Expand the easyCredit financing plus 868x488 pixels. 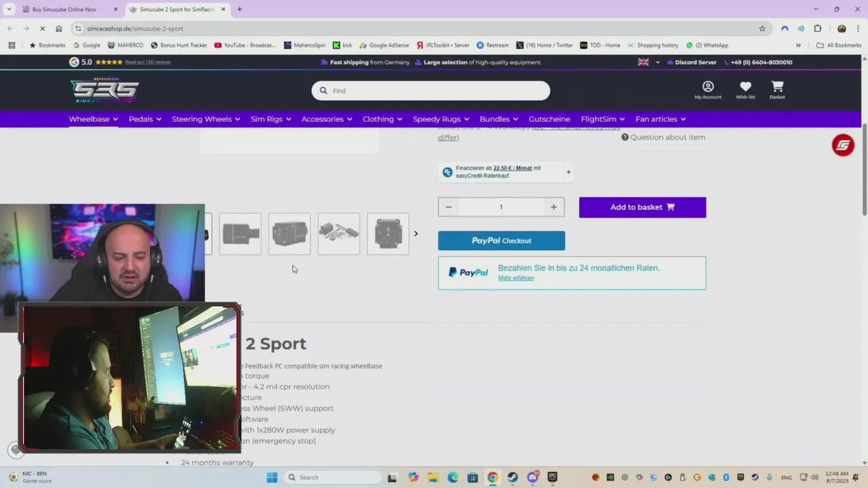click(x=568, y=172)
